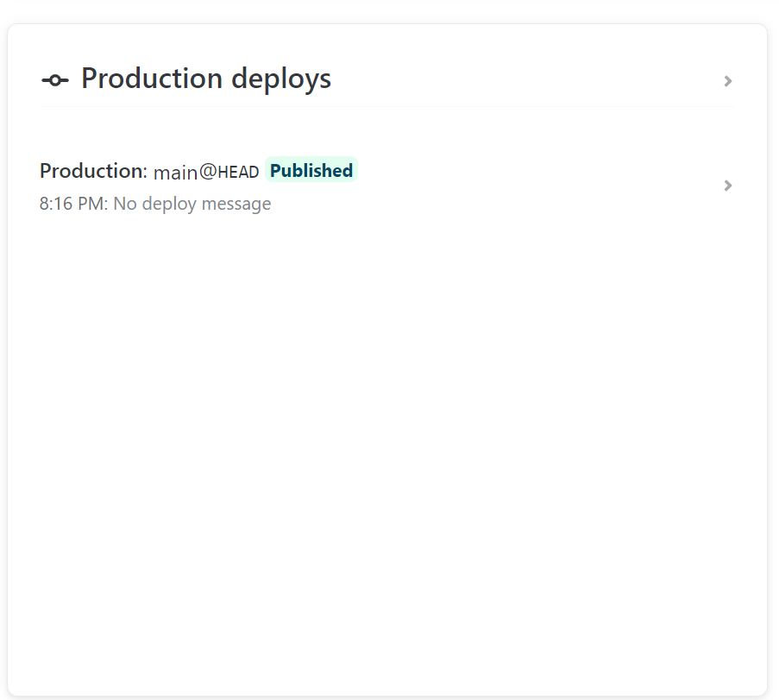This screenshot has height=700, width=779.
Task: Click the word "message" in the deploy subtitle
Action: coord(239,204)
